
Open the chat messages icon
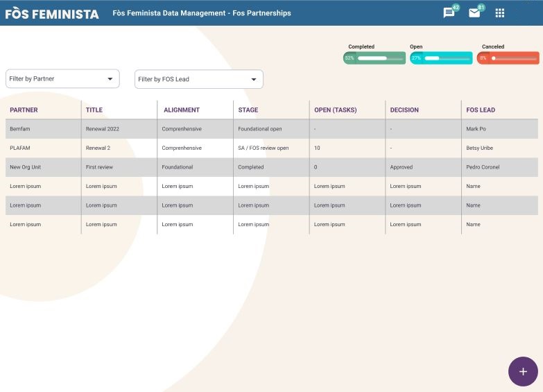449,13
